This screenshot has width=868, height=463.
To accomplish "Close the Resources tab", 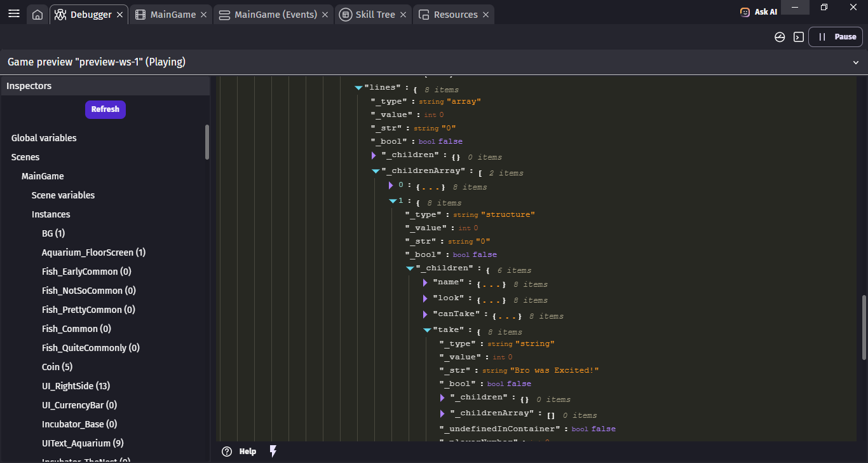I will [486, 15].
